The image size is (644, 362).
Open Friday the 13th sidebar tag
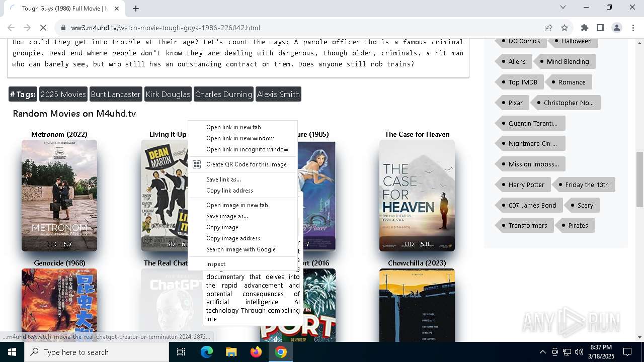click(584, 185)
